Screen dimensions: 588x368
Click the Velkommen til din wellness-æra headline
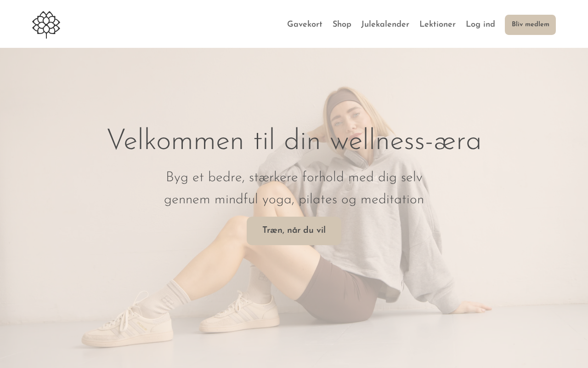294,141
